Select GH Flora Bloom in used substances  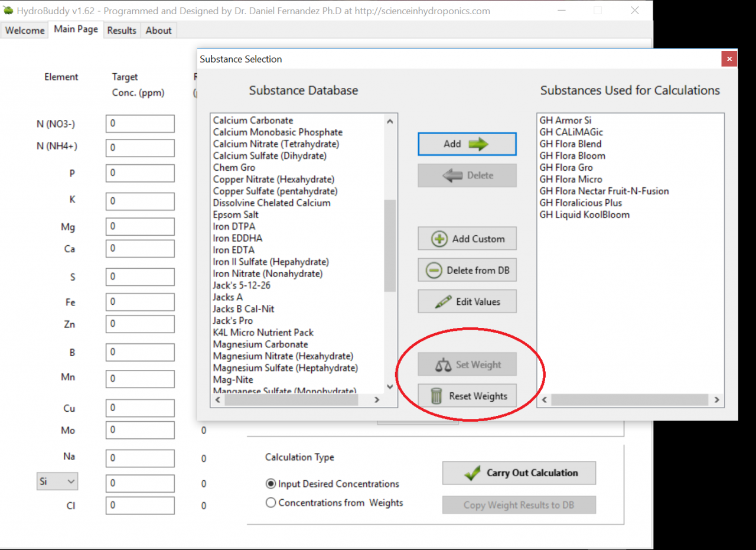572,156
